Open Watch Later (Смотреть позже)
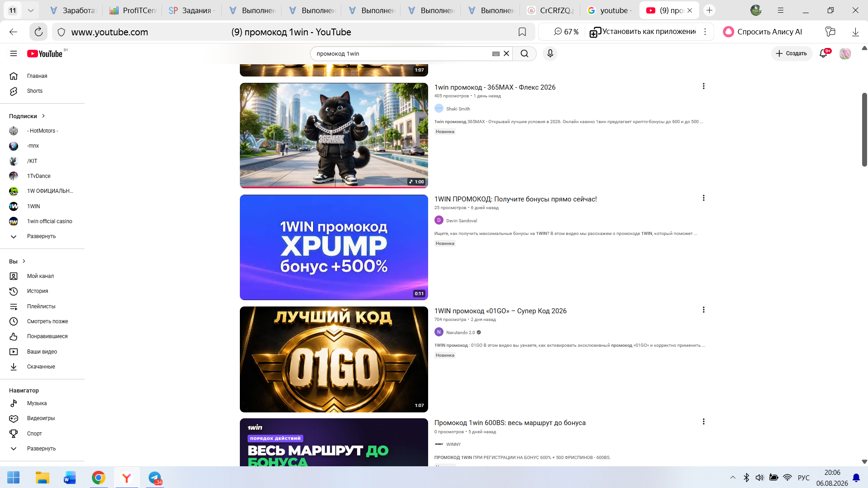The image size is (868, 488). 48,321
